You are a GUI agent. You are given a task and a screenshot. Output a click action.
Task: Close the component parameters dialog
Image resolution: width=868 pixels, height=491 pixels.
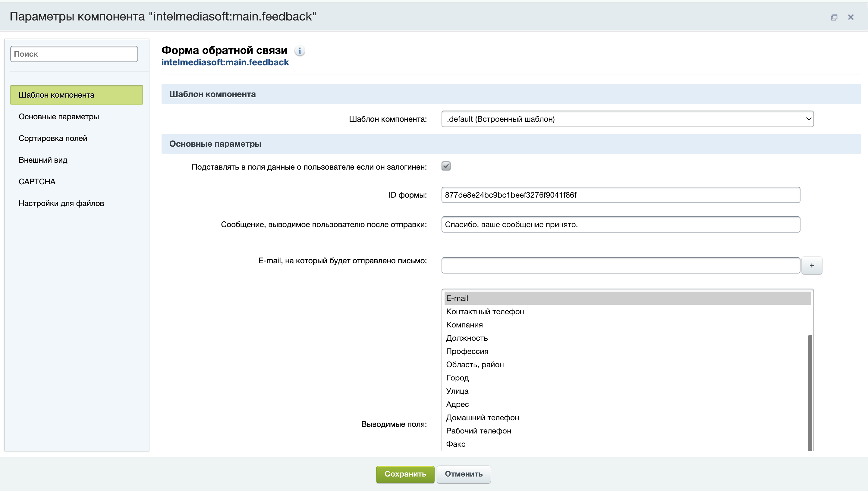pos(851,17)
